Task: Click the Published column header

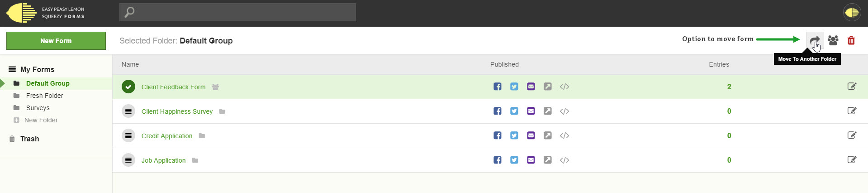Action: click(x=504, y=64)
